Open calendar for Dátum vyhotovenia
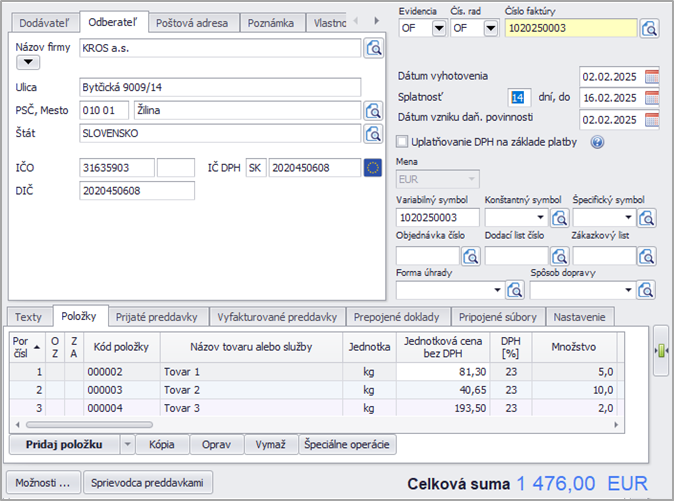This screenshot has height=501, width=674. (x=652, y=77)
